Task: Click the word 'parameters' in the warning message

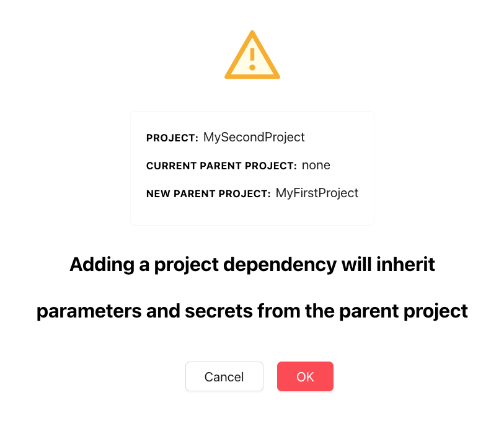Action: 89,312
